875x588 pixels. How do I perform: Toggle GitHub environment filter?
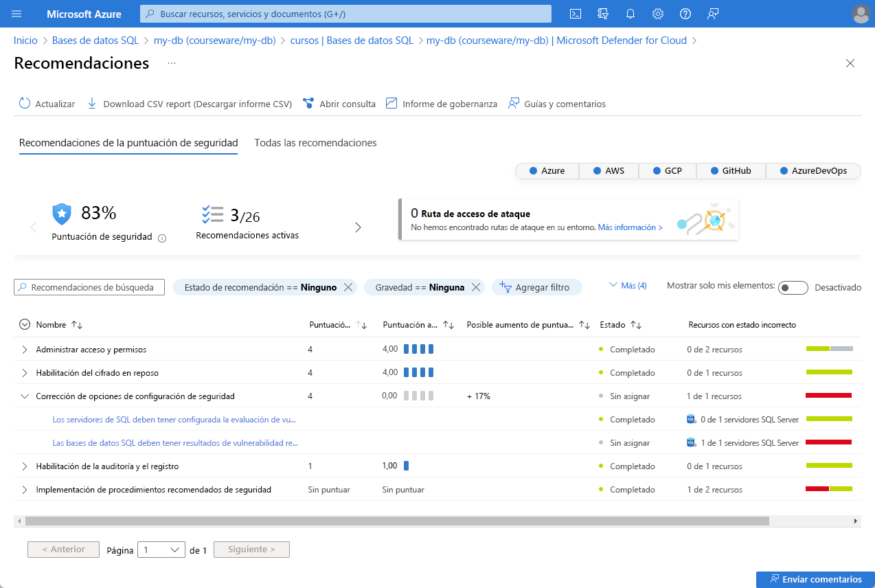[731, 171]
